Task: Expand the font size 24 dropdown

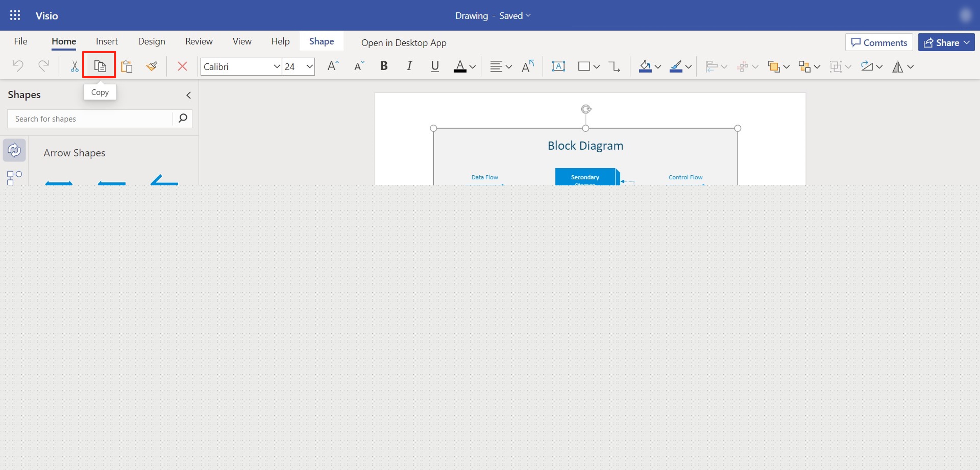Action: [309, 66]
